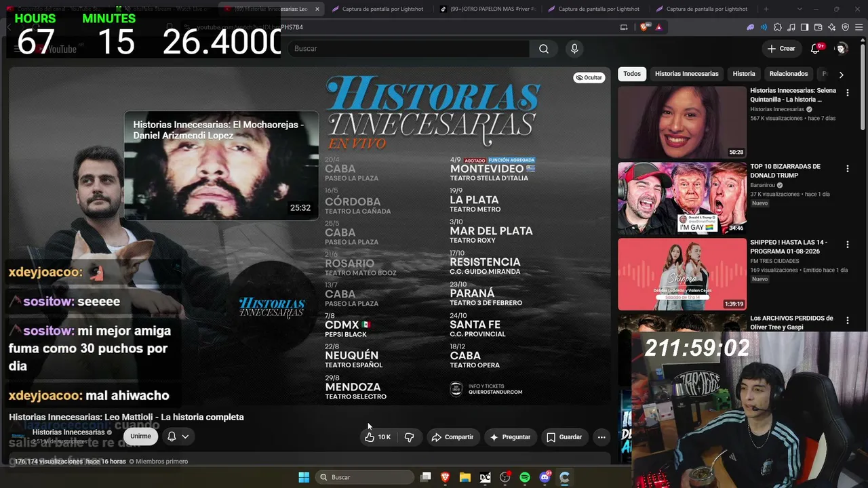Select the Todos filter chip
This screenshot has width=868, height=488.
[632, 74]
